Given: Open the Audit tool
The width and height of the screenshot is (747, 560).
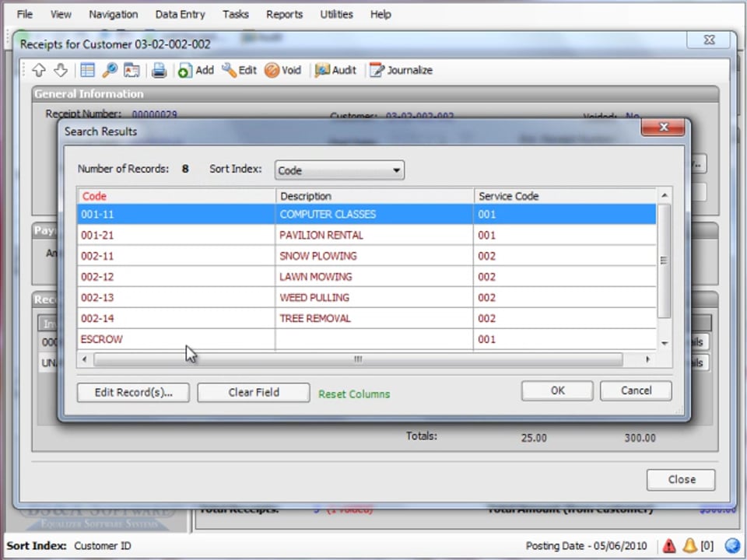Looking at the screenshot, I should (335, 70).
